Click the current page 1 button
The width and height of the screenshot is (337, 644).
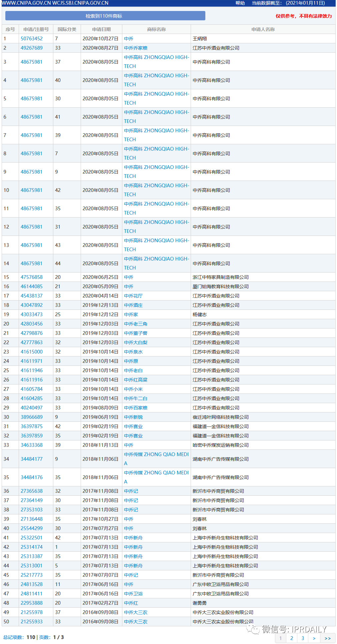point(281,638)
